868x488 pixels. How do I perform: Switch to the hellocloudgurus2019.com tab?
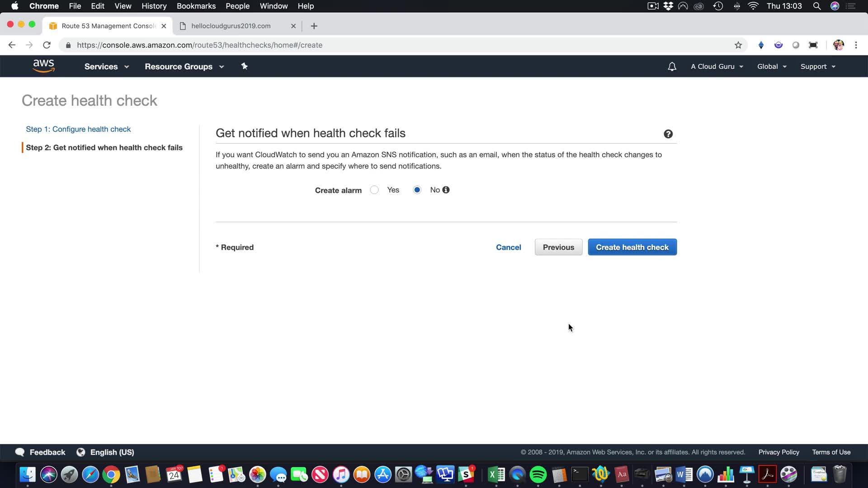click(x=231, y=26)
